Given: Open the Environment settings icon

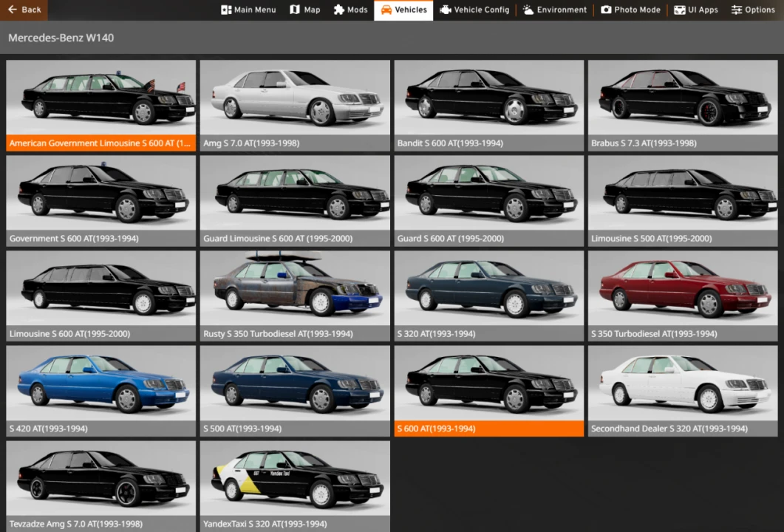Looking at the screenshot, I should click(x=528, y=10).
